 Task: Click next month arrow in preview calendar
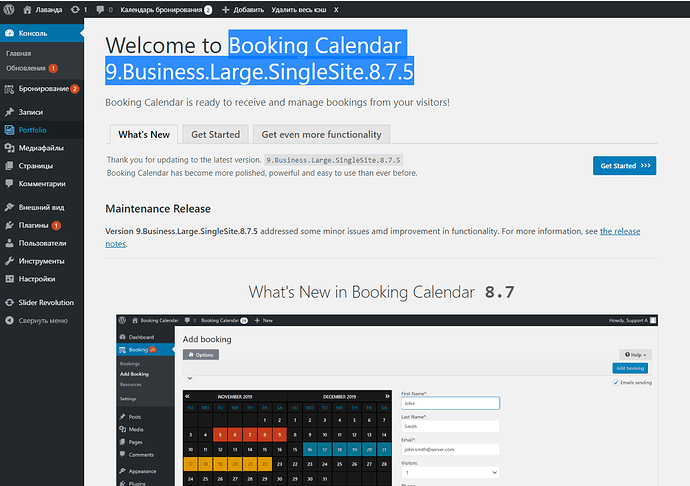click(387, 396)
